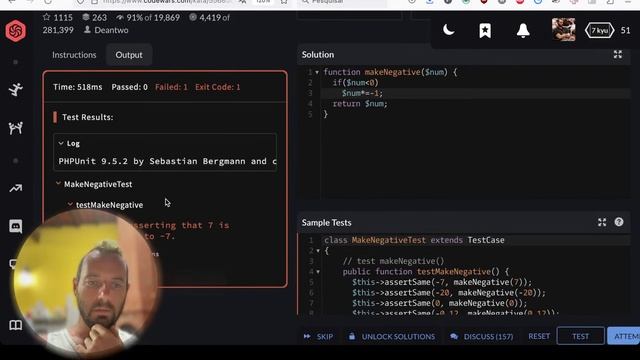Image resolution: width=640 pixels, height=360 pixels.
Task: Click the PHPUnit 9.5.2 log line
Action: click(167, 161)
